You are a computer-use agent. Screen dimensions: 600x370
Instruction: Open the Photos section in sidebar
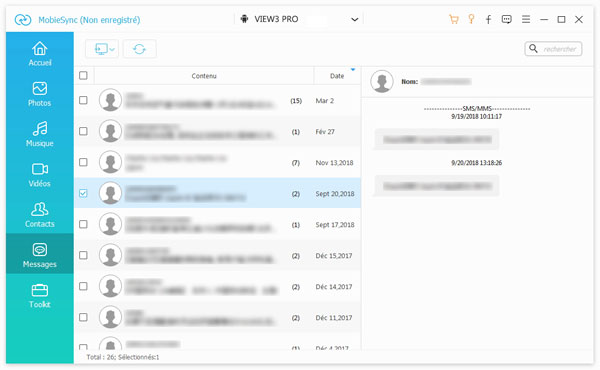pos(40,94)
